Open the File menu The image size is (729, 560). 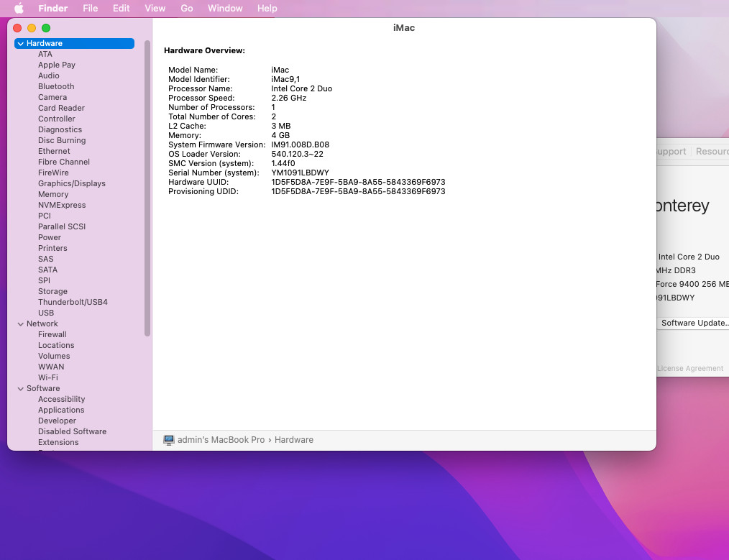click(x=90, y=9)
